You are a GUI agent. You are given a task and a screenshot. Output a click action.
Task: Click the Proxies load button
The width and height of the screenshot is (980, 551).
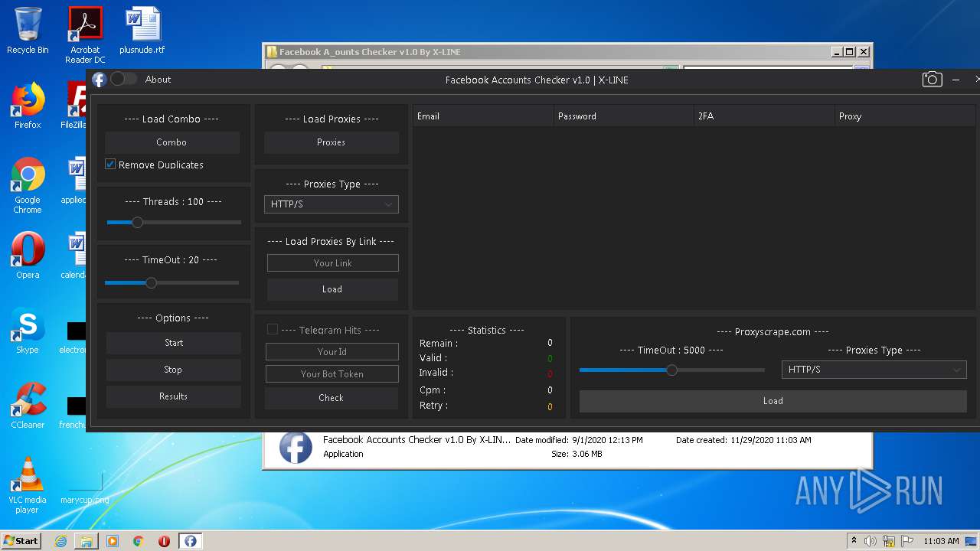click(332, 142)
